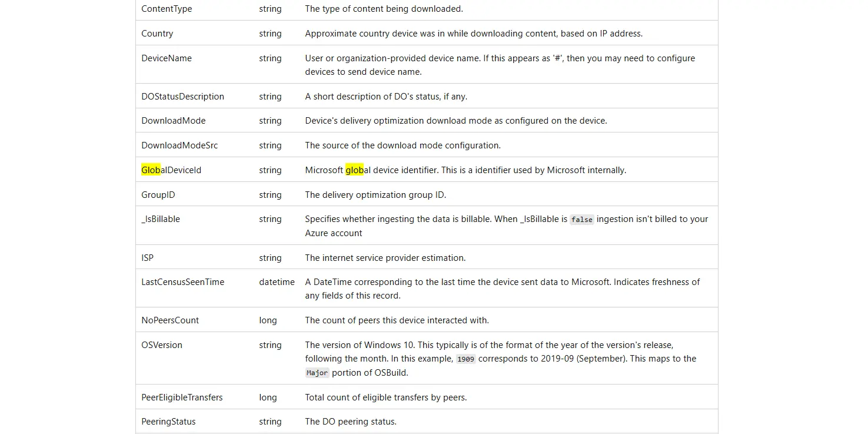Viewport: 868px width, 434px height.
Task: Select the DownloadMode field name
Action: pyautogui.click(x=174, y=121)
